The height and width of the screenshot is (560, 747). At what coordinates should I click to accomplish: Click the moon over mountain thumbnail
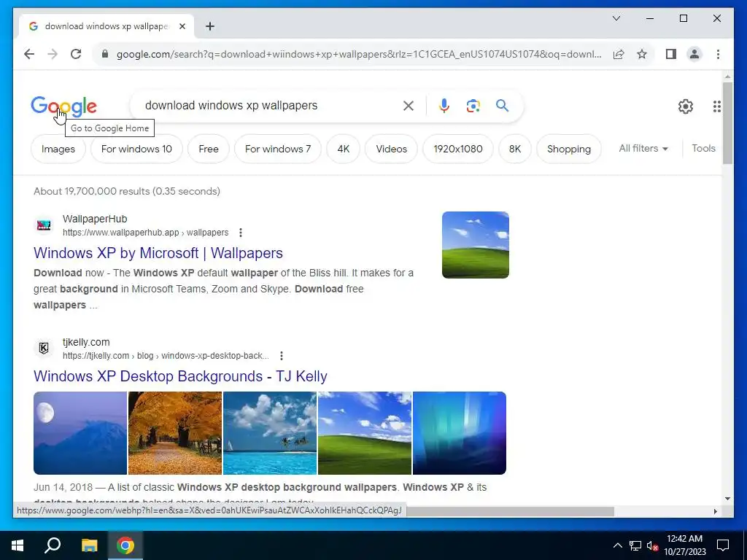point(80,433)
